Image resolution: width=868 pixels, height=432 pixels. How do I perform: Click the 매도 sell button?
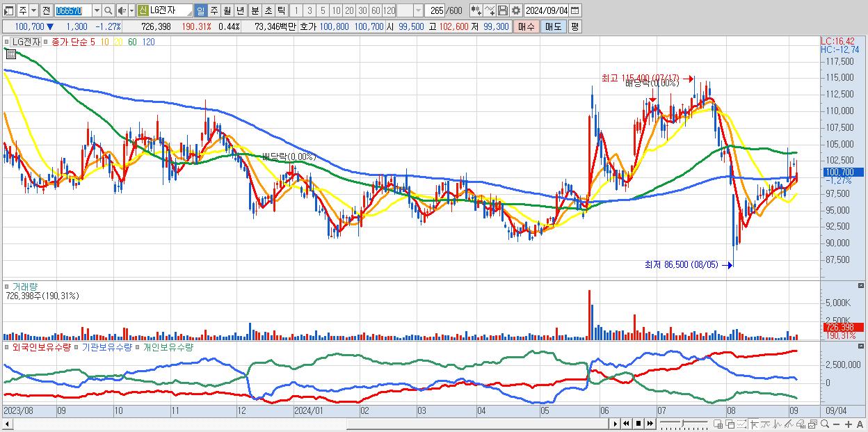pyautogui.click(x=554, y=26)
